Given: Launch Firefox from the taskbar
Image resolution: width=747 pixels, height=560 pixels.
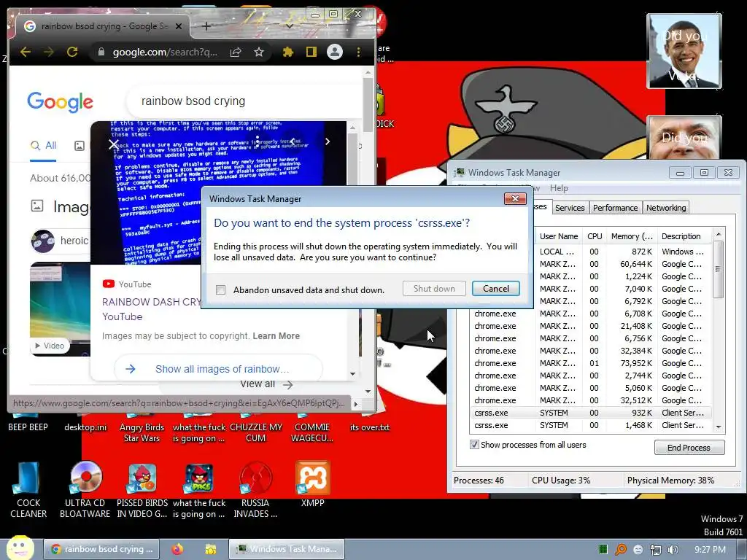Looking at the screenshot, I should click(178, 549).
